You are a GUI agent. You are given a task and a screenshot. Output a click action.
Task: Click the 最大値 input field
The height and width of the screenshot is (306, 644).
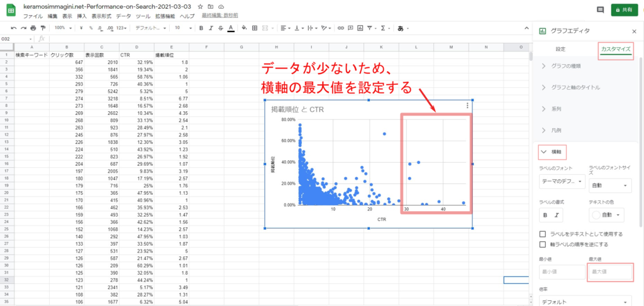coord(610,272)
